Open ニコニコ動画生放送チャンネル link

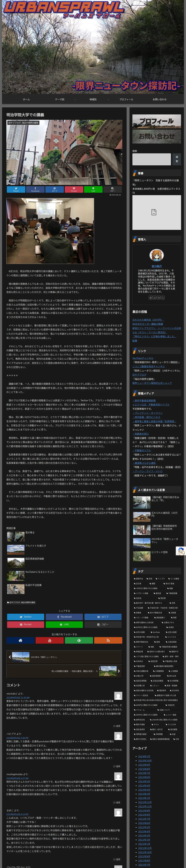point(148,366)
